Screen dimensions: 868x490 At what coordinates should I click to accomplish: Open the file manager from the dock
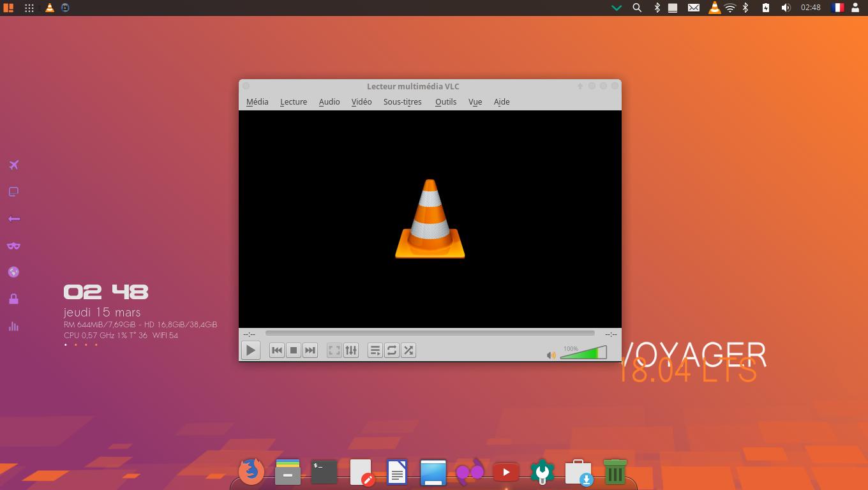click(288, 472)
